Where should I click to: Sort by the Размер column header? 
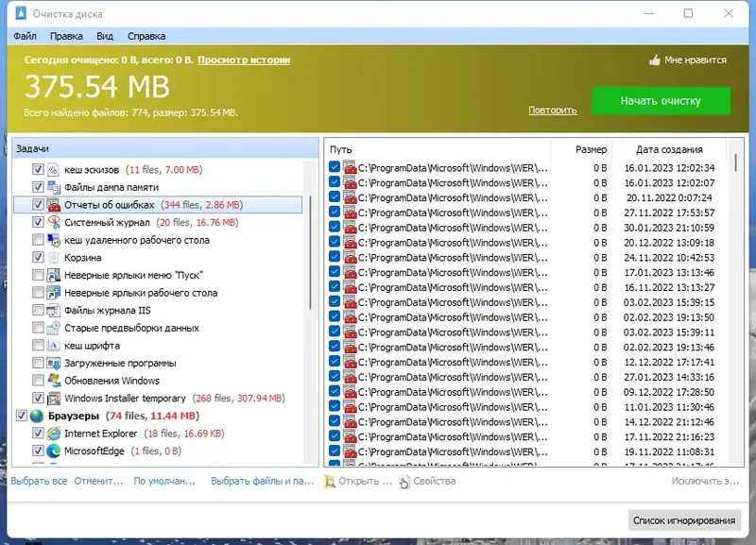(x=581, y=149)
